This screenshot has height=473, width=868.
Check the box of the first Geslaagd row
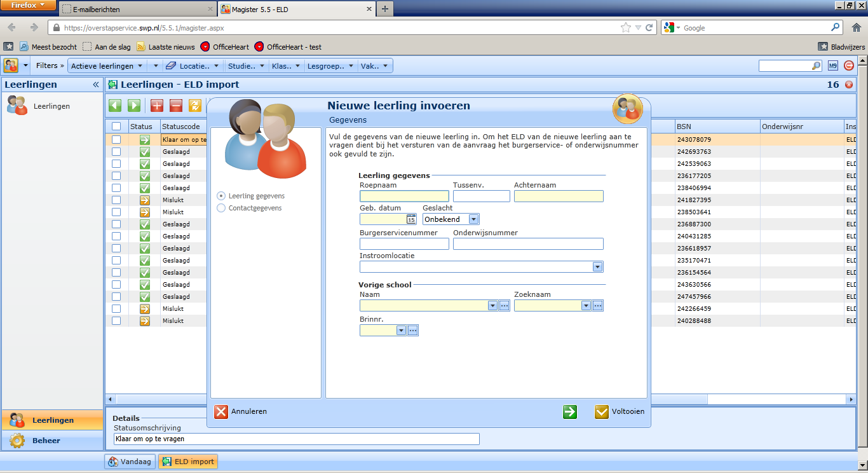[116, 152]
